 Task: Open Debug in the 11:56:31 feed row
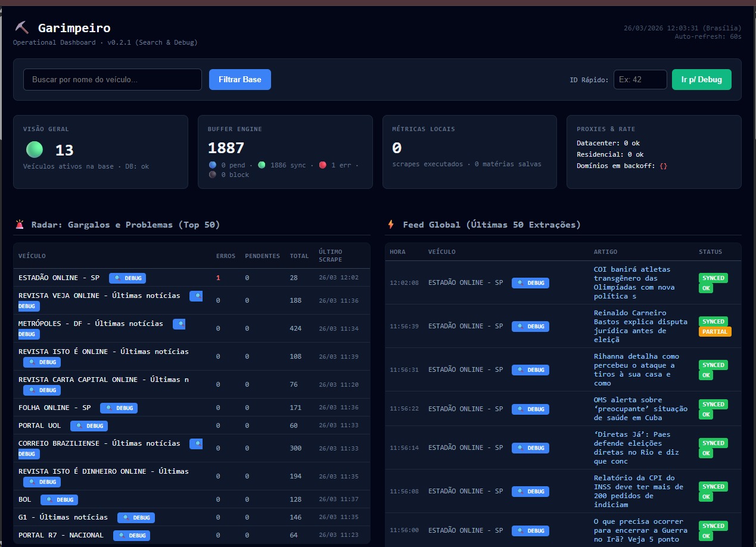pos(530,370)
